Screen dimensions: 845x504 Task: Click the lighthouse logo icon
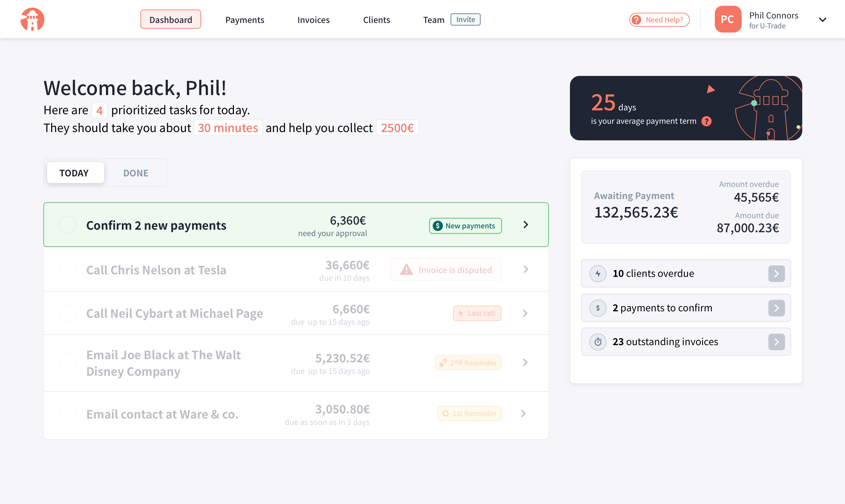[x=32, y=19]
